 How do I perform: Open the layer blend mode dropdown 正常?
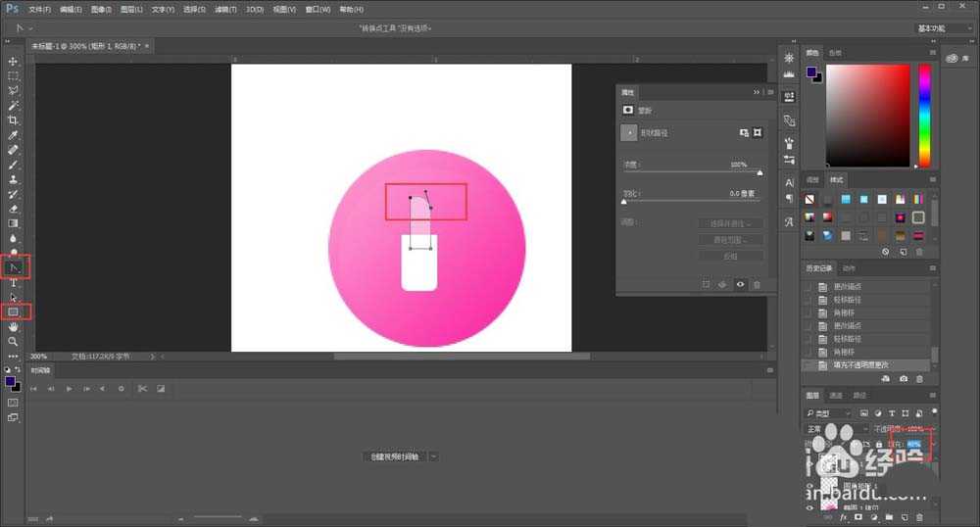pyautogui.click(x=833, y=429)
